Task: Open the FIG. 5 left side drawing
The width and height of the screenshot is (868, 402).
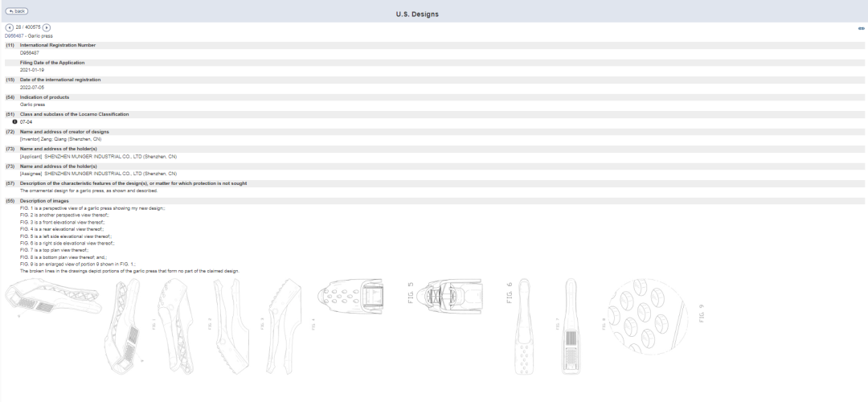Action: [366, 297]
